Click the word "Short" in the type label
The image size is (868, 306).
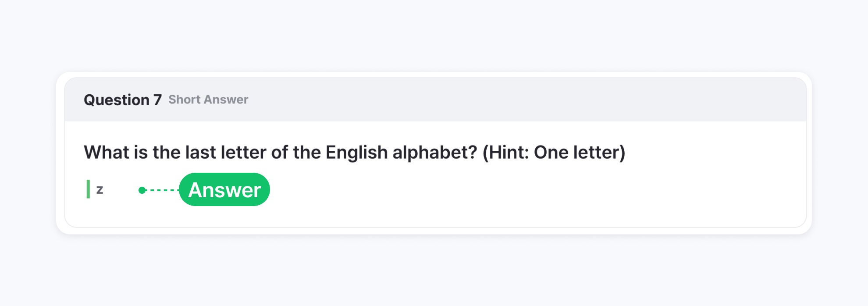tap(184, 100)
